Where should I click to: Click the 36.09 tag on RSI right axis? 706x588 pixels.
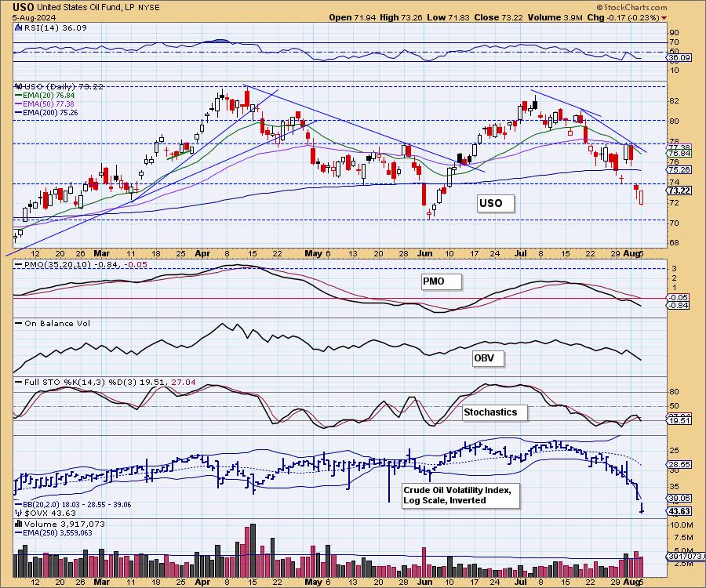[679, 57]
